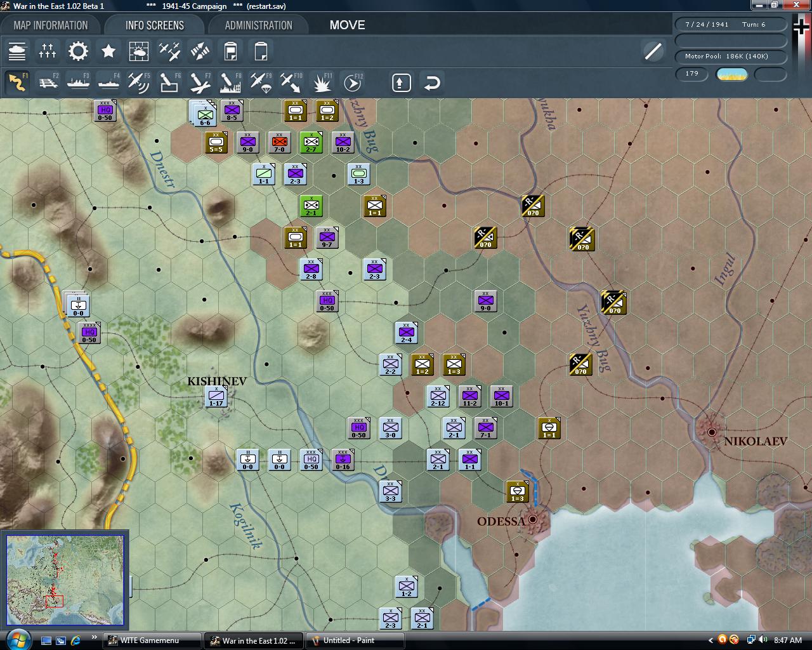Click the report page icon with filled flag

point(230,51)
